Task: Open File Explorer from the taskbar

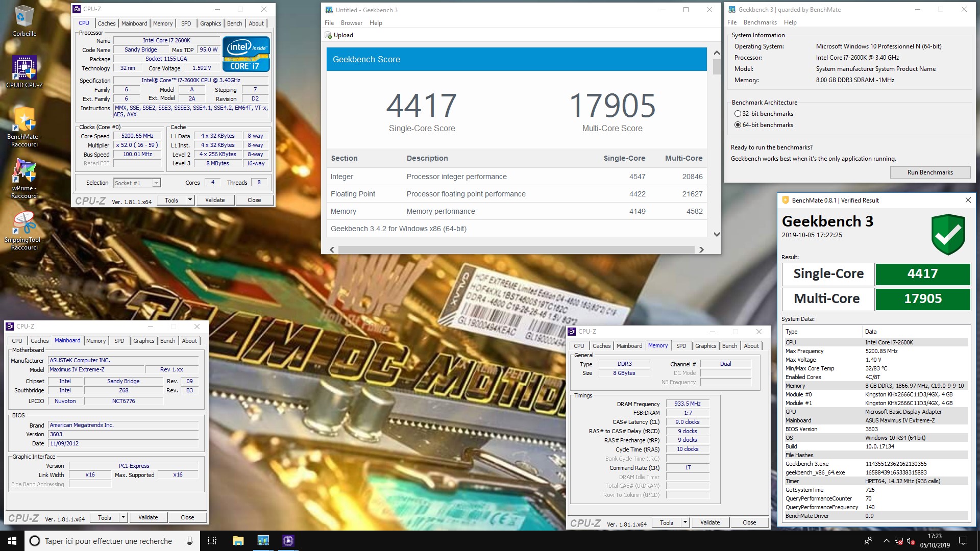Action: click(238, 541)
